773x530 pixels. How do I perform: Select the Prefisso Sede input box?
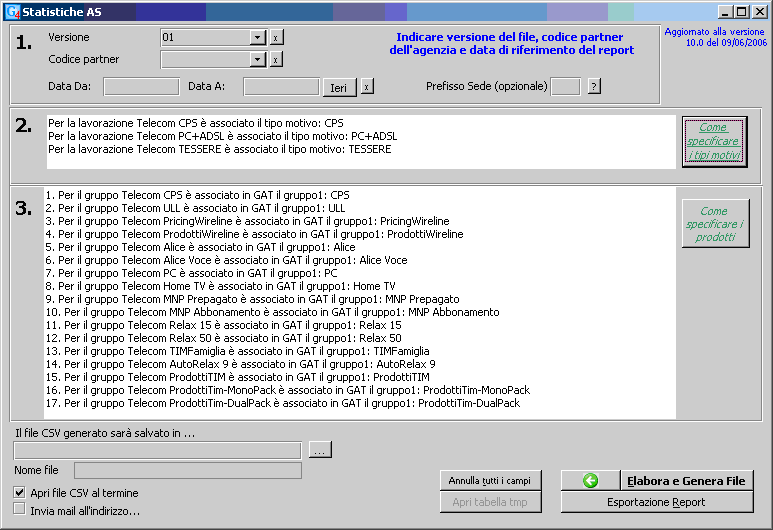point(565,87)
